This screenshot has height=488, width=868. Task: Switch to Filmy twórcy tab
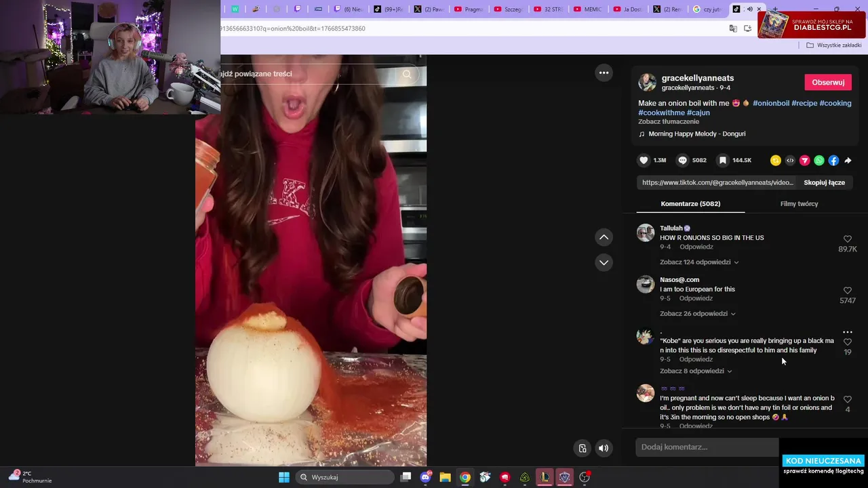click(799, 203)
